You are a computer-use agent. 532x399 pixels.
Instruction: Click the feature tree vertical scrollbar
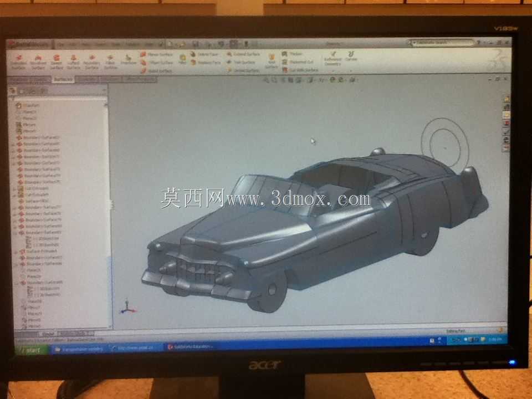point(110,214)
